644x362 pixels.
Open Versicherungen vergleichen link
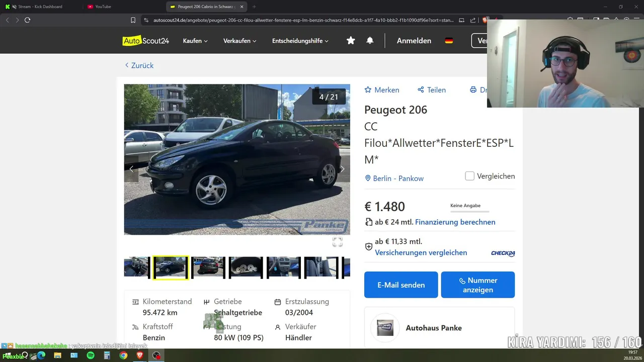(x=421, y=252)
